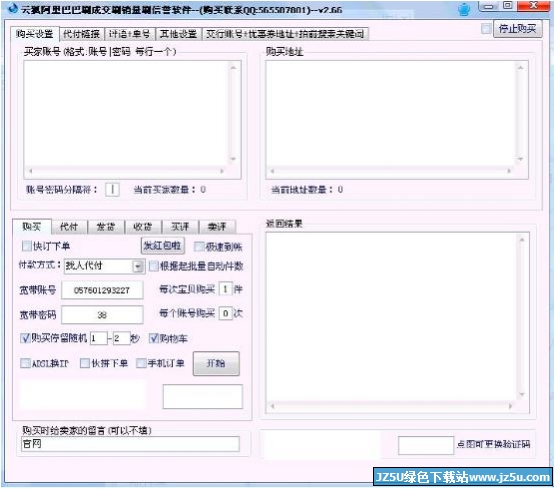Click the captcha box beside 点图可更换验证码

(426, 446)
